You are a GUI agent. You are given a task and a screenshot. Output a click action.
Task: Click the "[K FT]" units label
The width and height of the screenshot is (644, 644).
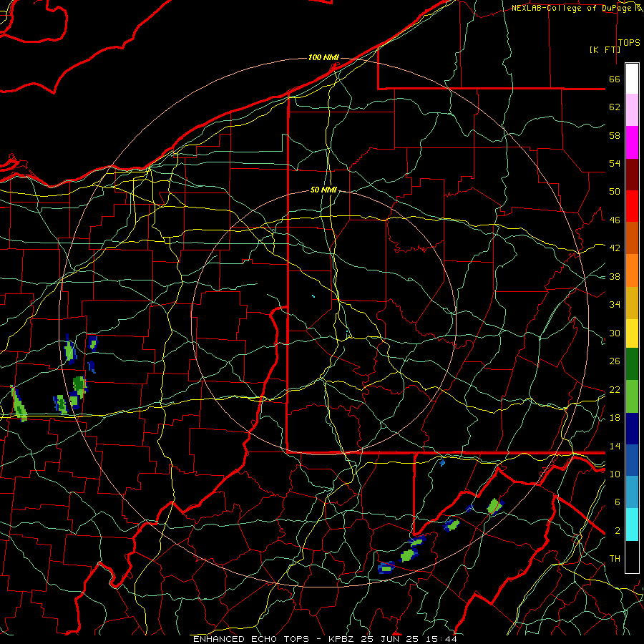605,49
